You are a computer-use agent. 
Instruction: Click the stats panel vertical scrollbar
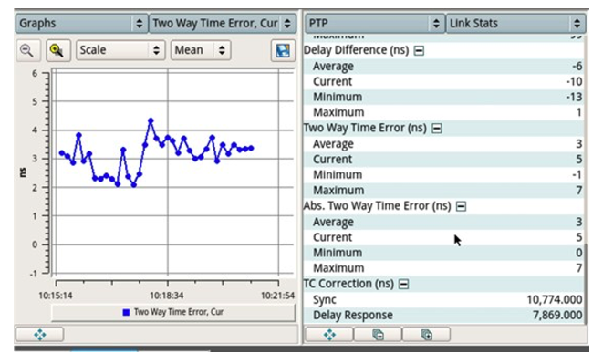(586, 284)
